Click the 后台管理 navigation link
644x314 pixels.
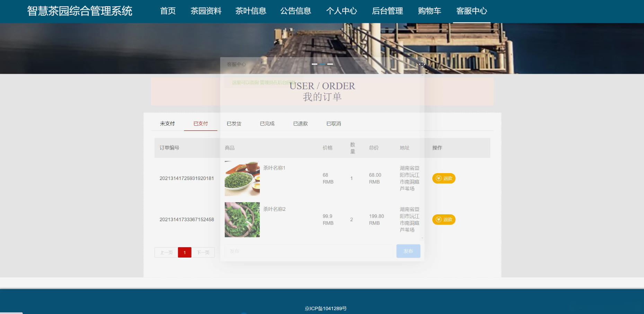click(387, 11)
